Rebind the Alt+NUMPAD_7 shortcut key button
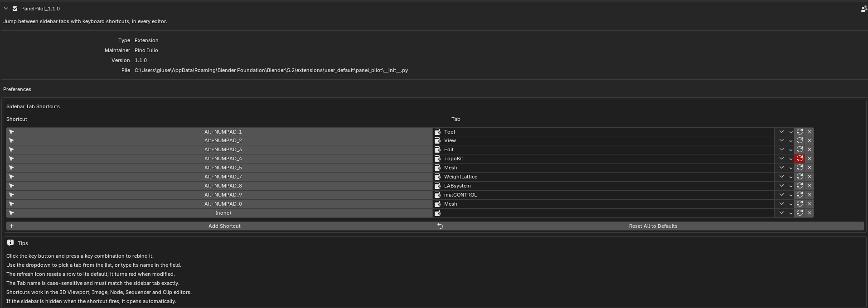The image size is (868, 308). click(219, 177)
